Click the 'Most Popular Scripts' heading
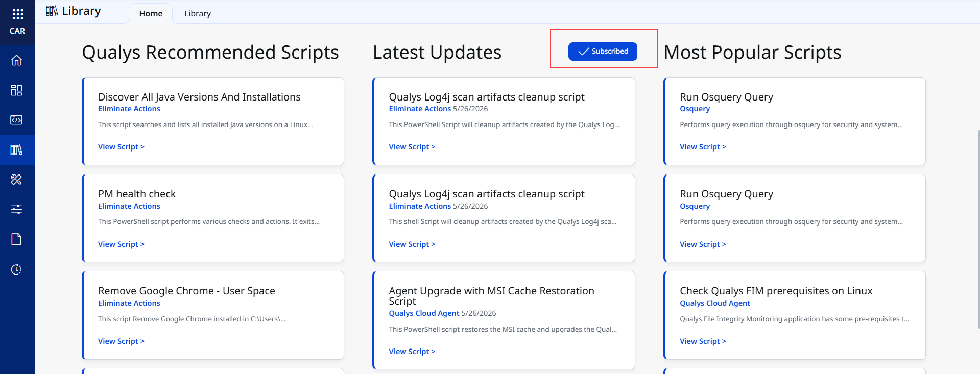Image resolution: width=980 pixels, height=374 pixels. click(x=753, y=52)
